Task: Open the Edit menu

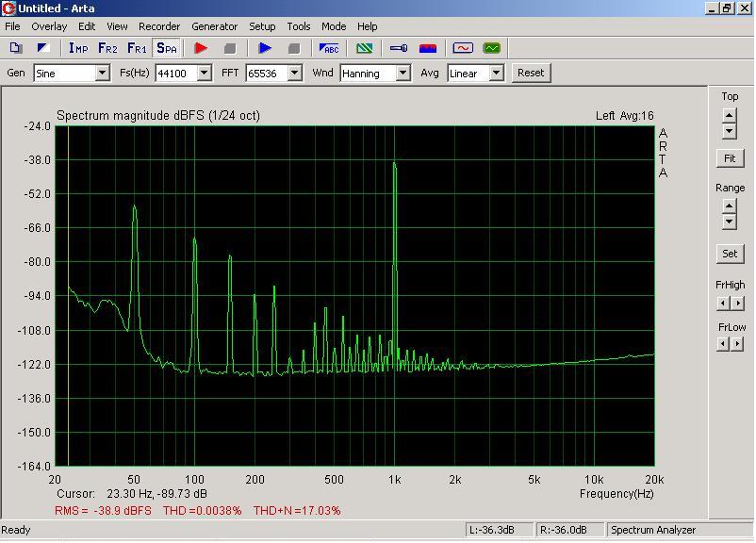Action: [x=87, y=26]
